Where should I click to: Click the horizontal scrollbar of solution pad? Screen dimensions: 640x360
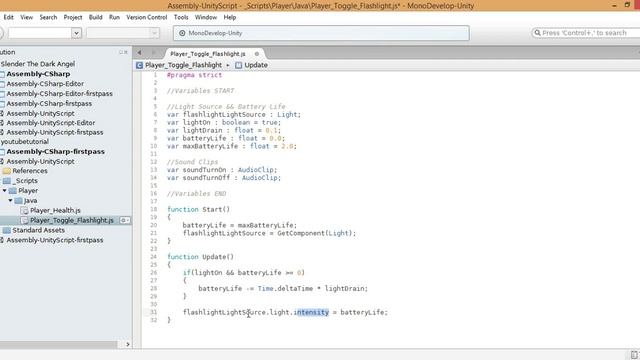58,344
